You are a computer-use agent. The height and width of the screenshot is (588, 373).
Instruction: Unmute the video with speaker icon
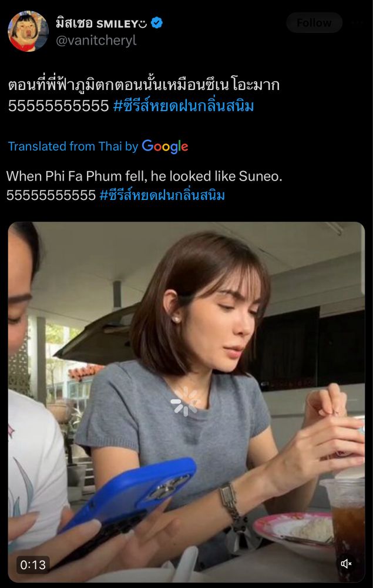pos(346,564)
